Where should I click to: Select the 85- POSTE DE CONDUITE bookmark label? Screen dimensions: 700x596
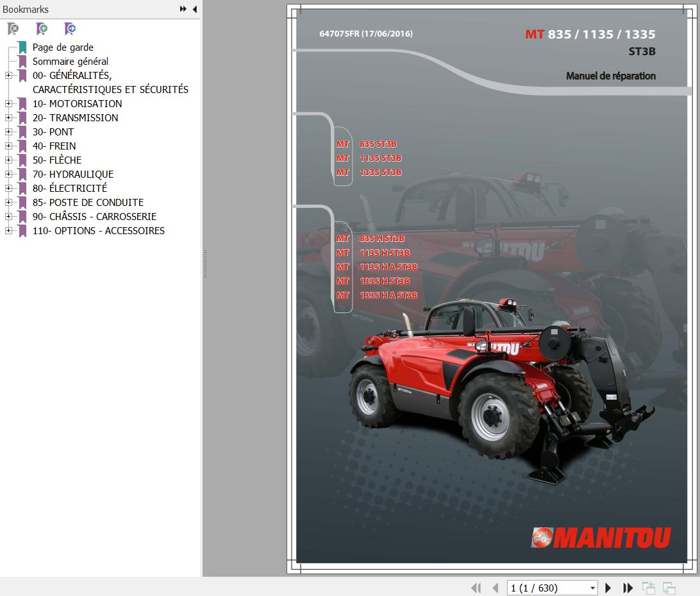coord(88,202)
